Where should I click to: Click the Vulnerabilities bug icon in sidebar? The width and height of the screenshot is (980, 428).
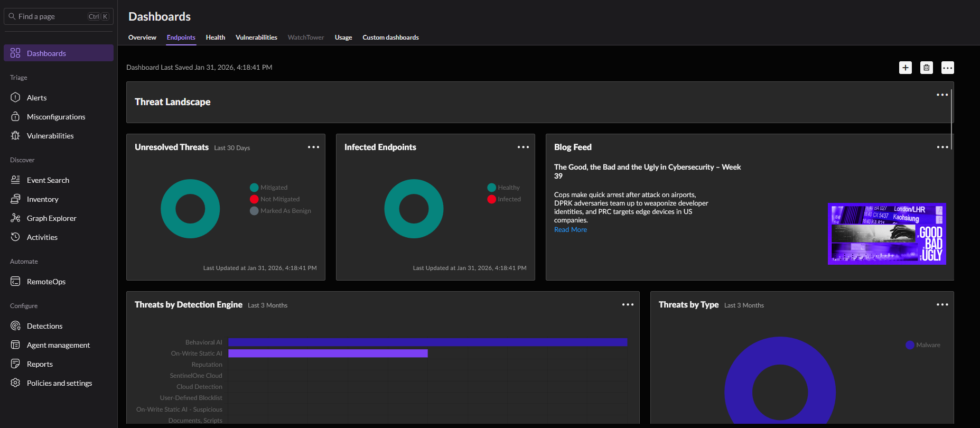pyautogui.click(x=15, y=136)
